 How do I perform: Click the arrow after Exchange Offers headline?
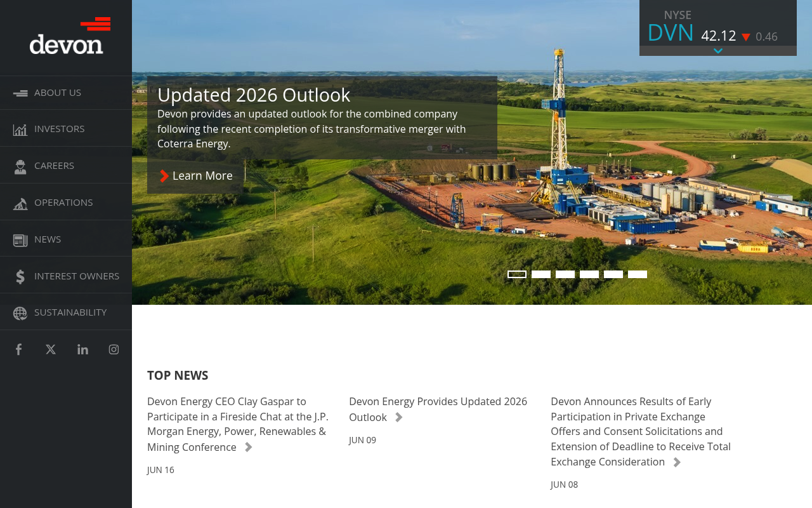pyautogui.click(x=677, y=462)
